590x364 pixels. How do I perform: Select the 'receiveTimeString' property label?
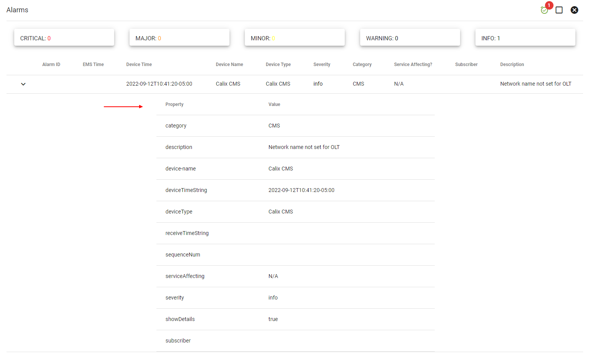pos(187,233)
